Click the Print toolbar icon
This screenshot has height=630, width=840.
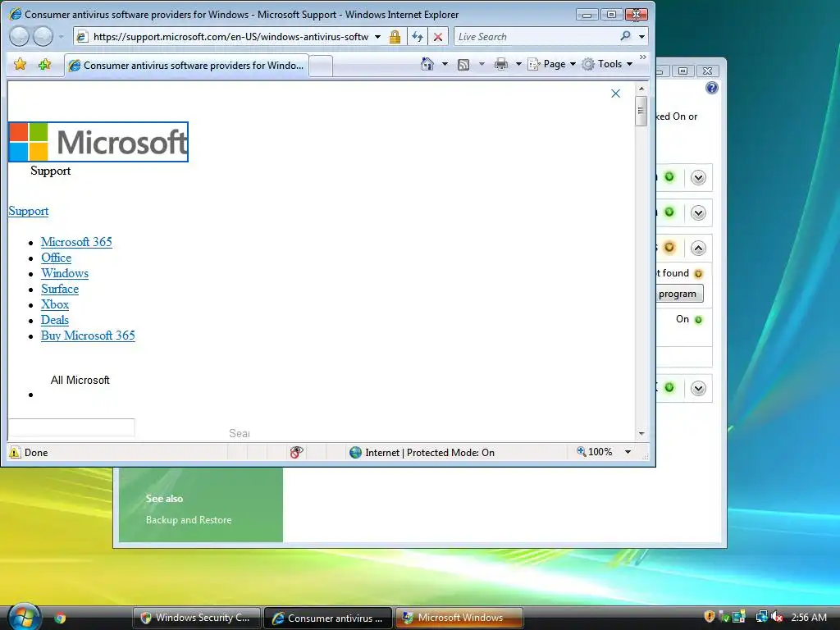tap(501, 64)
